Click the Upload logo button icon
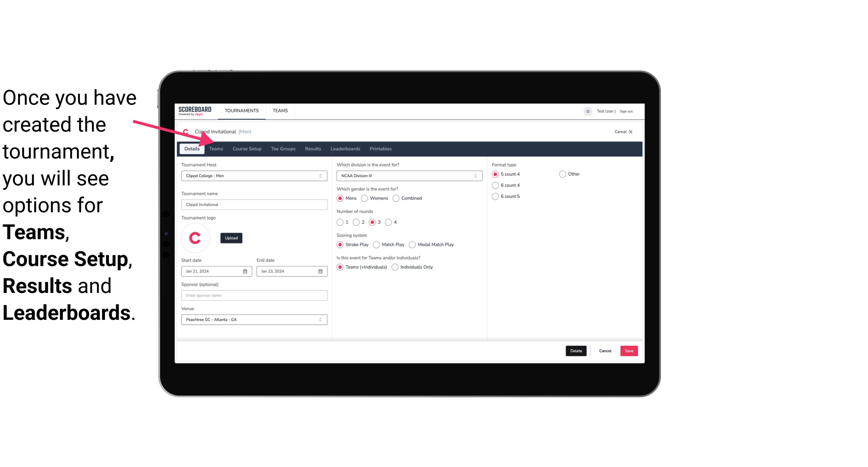Screen dimensions: 868x467 point(231,238)
